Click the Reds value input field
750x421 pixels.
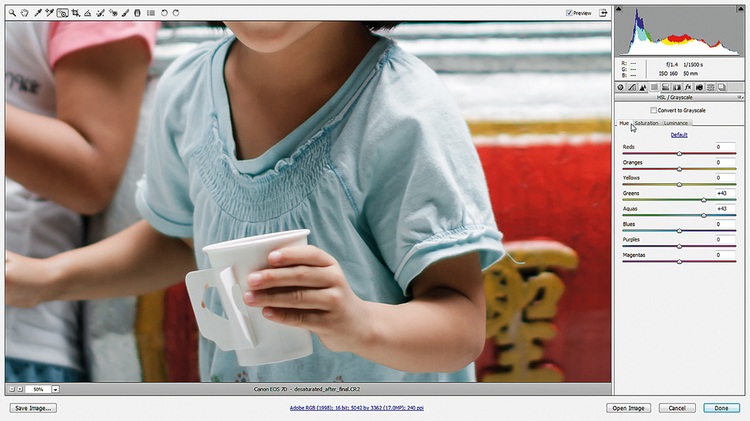725,147
